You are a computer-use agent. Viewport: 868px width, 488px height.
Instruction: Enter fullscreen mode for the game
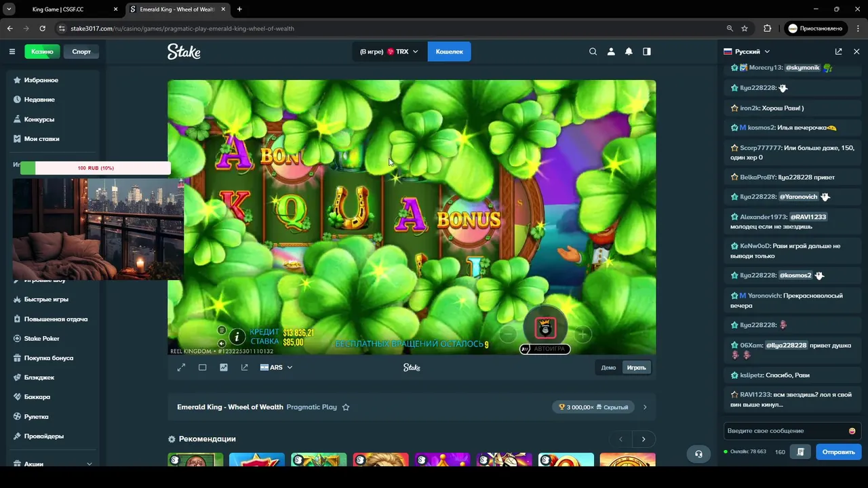coord(181,367)
